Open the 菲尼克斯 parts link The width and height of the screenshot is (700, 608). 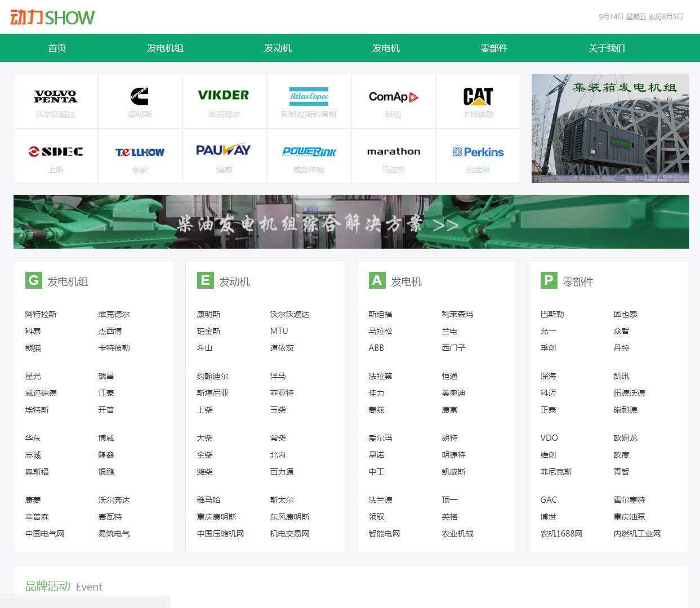[556, 472]
